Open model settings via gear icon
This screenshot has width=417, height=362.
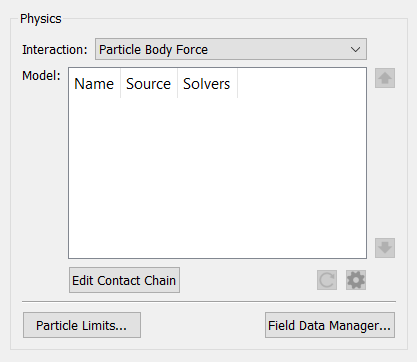pyautogui.click(x=356, y=280)
